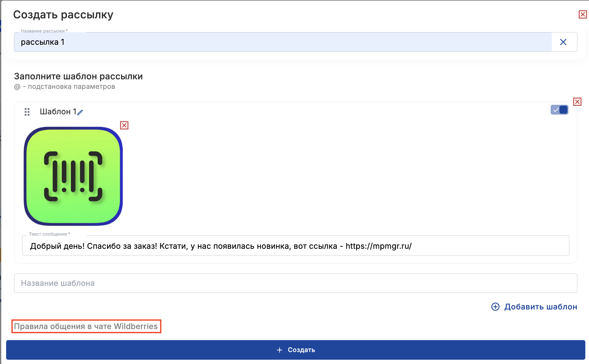Open Правила общения в чате Wildberries

(86, 326)
